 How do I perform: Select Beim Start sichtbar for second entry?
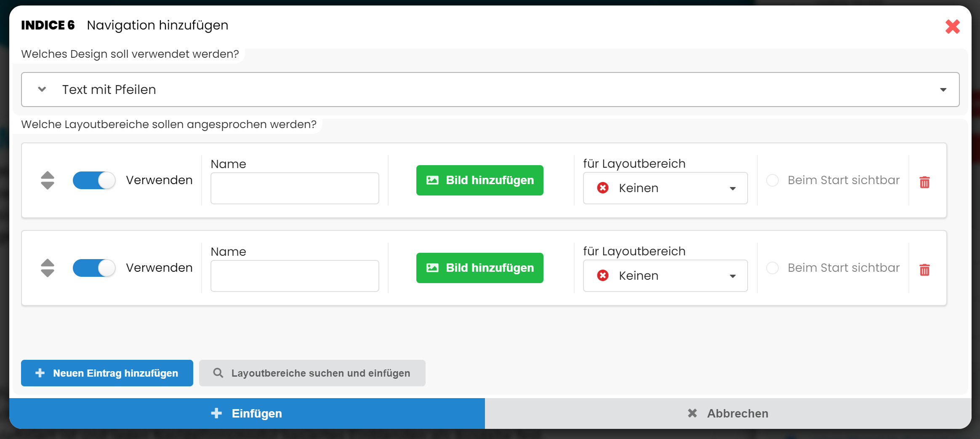click(x=772, y=268)
